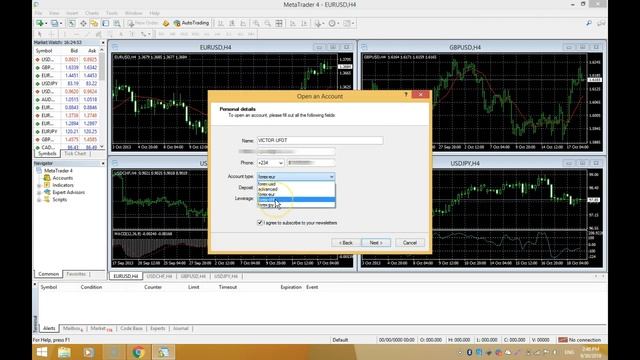Open Chrome from the taskbar

tap(138, 352)
